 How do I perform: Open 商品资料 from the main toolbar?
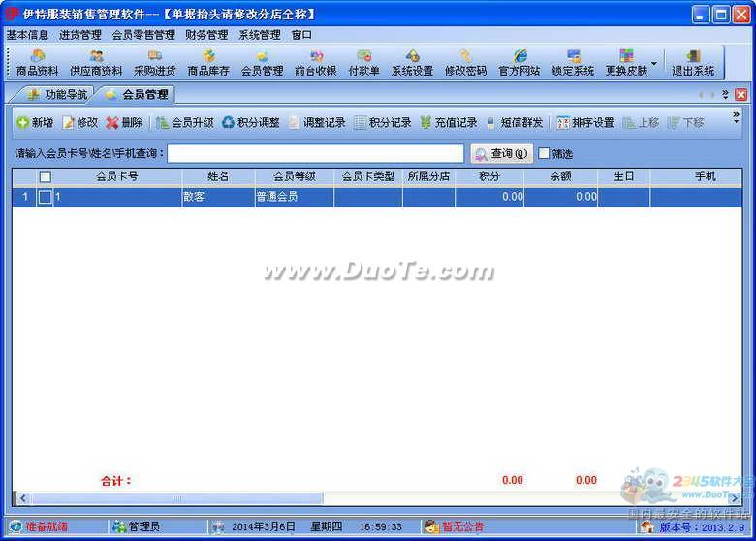click(x=37, y=63)
